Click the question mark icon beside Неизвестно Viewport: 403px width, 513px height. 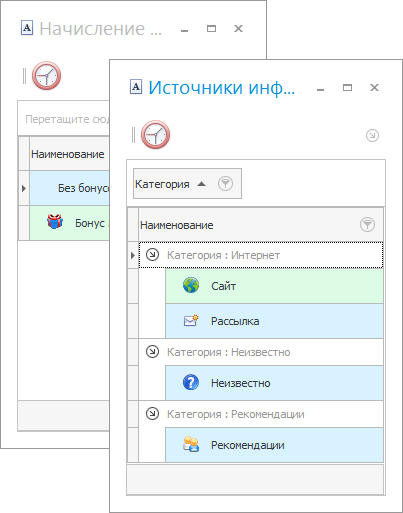coord(191,382)
